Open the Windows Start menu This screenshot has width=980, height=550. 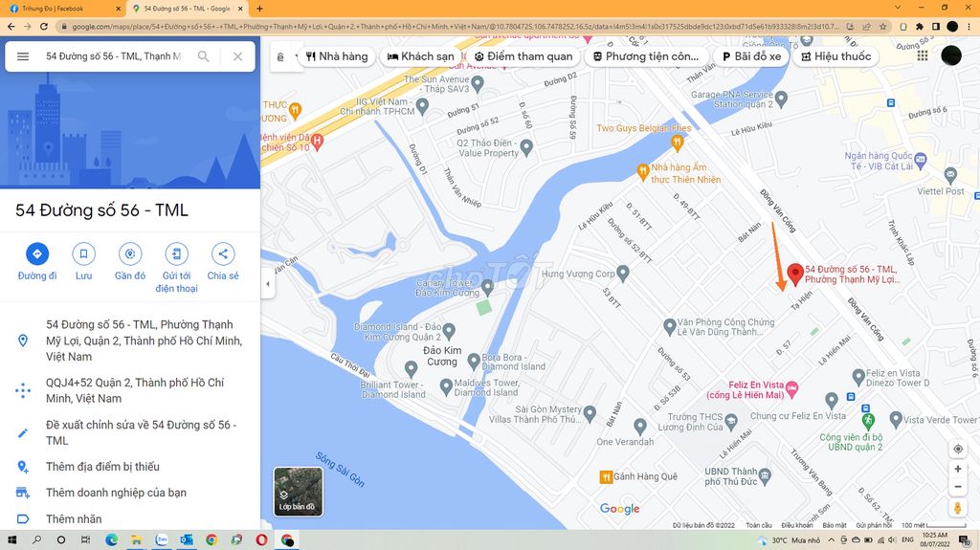11,539
